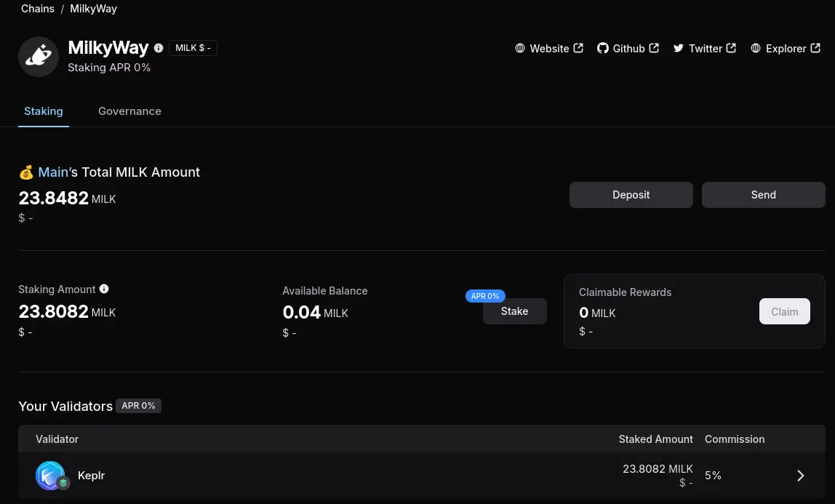Open the Twitter link
This screenshot has height=504, width=835.
coord(705,49)
